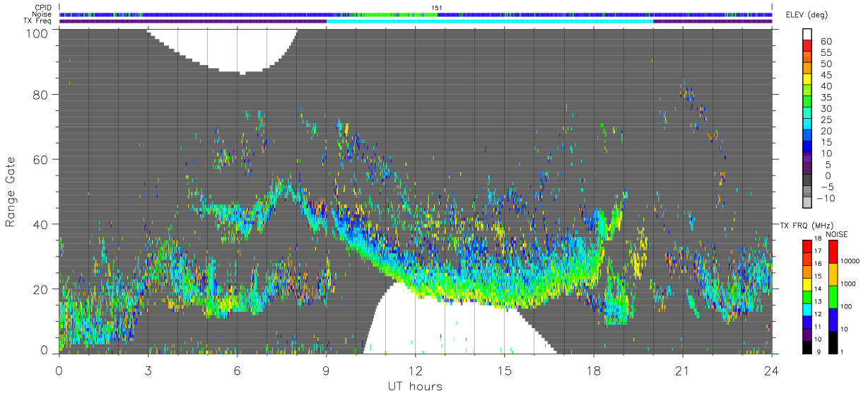Image resolution: width=868 pixels, height=401 pixels.
Task: Click the CPID value 151
Action: point(436,7)
